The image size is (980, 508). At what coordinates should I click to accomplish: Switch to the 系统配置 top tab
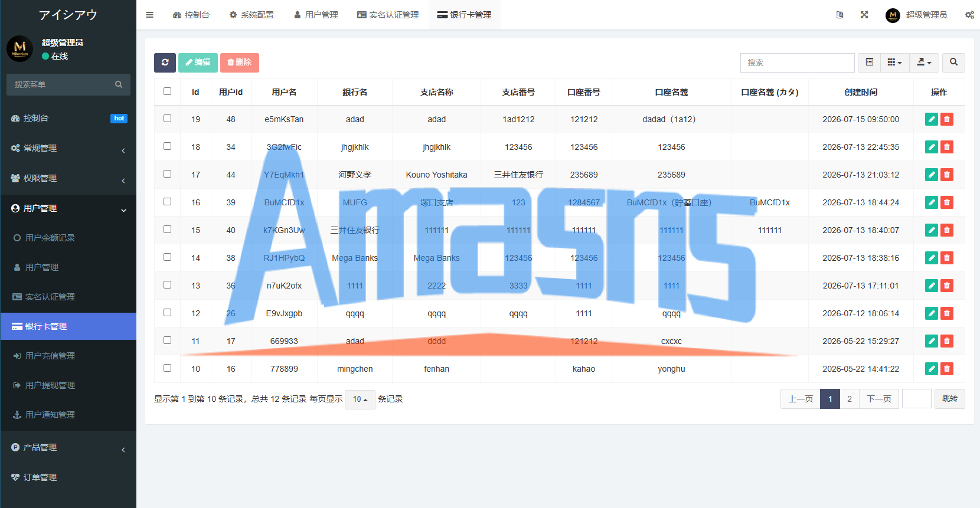click(x=251, y=15)
